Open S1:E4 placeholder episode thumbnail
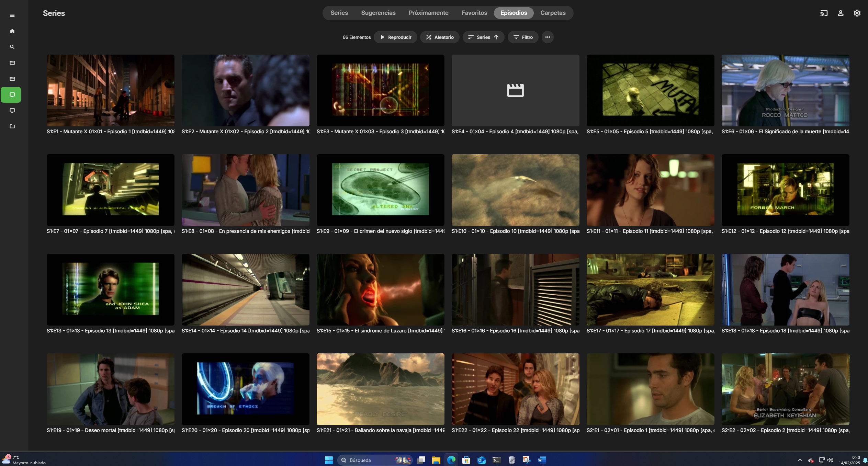This screenshot has height=466, width=868. coord(515,90)
